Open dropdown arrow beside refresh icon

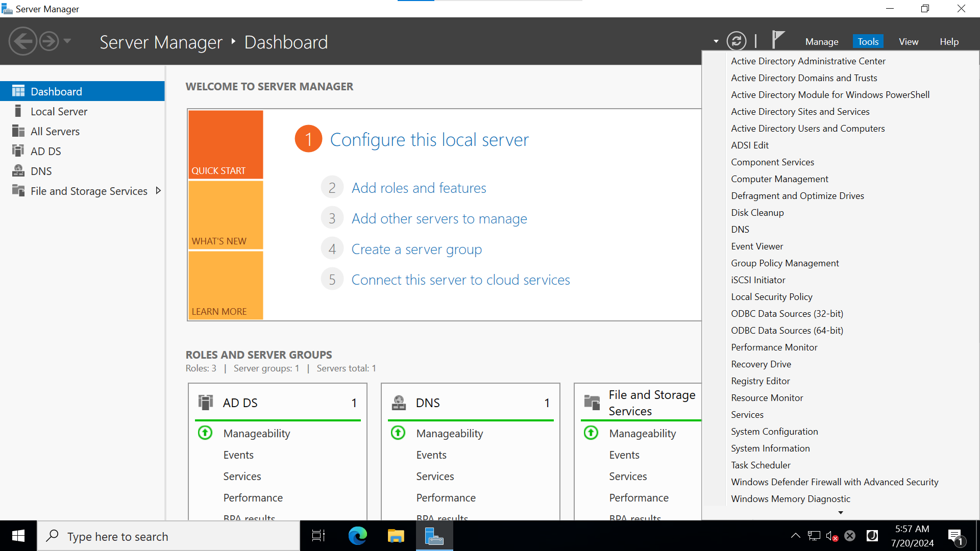click(716, 41)
